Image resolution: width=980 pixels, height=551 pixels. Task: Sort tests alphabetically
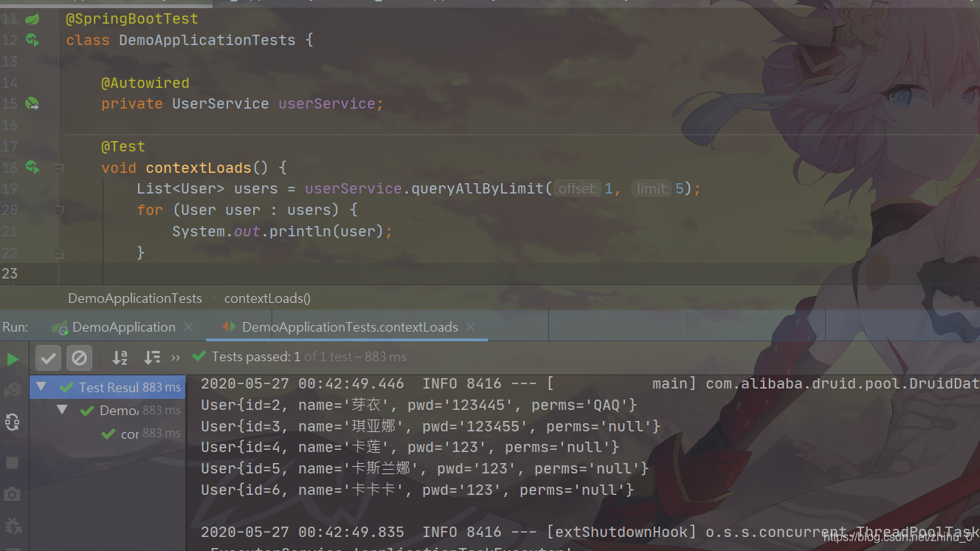[x=120, y=357]
